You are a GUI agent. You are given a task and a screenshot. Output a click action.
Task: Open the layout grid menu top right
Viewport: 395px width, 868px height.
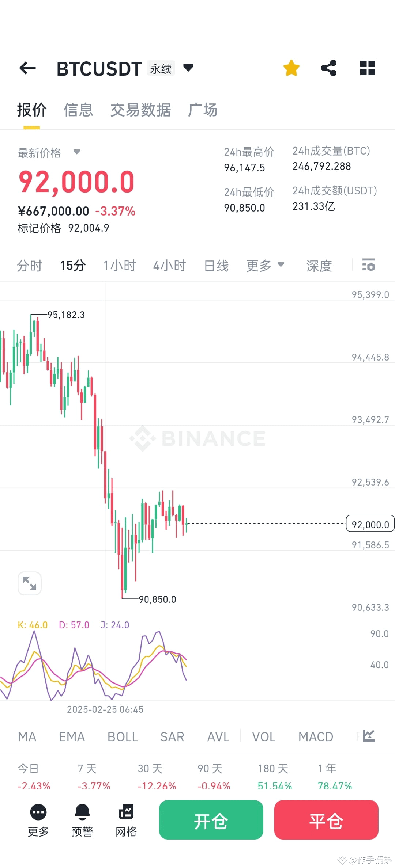(x=367, y=68)
